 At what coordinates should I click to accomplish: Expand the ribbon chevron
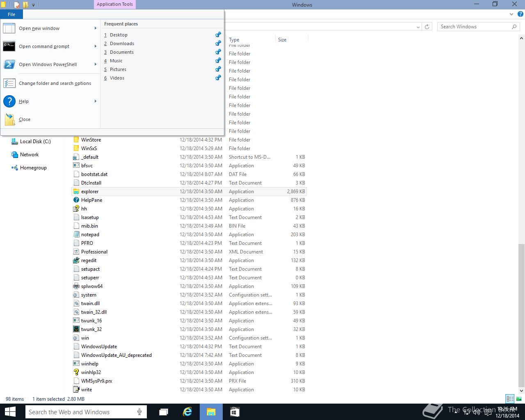(x=511, y=14)
